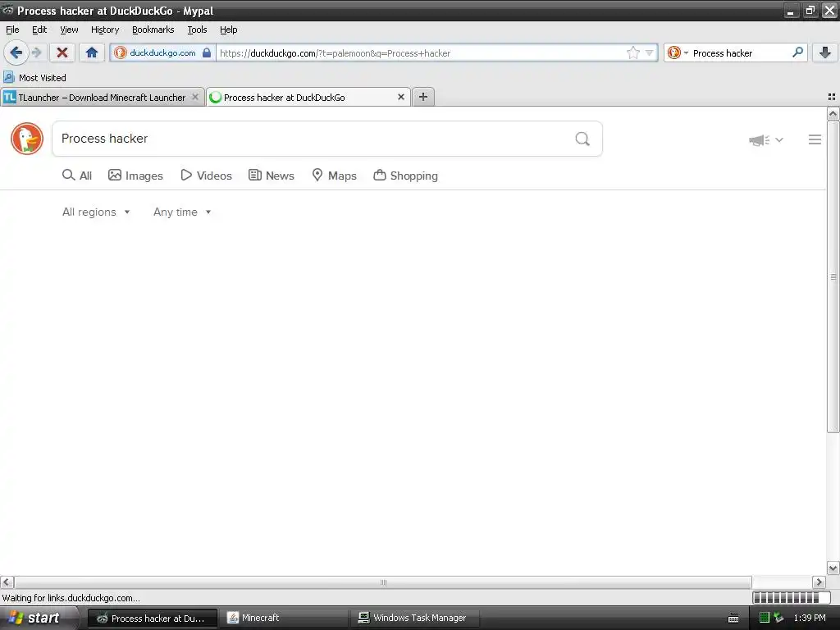
Task: Open the Tools menu
Action: point(197,30)
